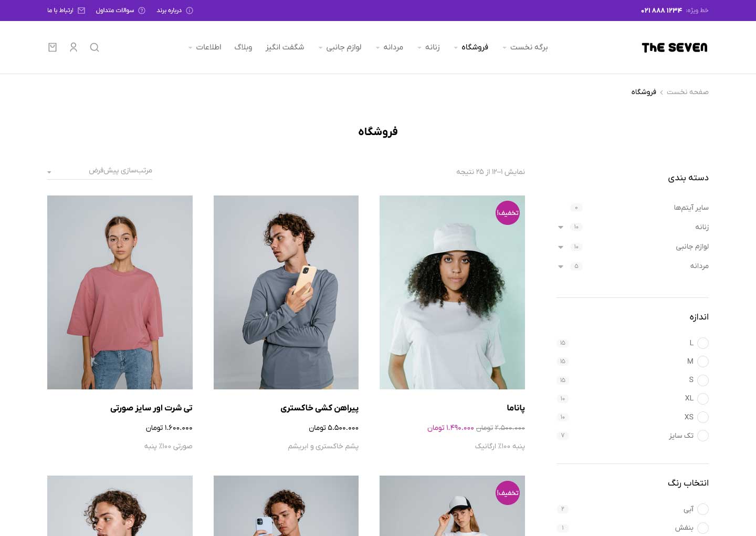Open the وبلاگ menu item
The height and width of the screenshot is (536, 756).
click(x=243, y=47)
